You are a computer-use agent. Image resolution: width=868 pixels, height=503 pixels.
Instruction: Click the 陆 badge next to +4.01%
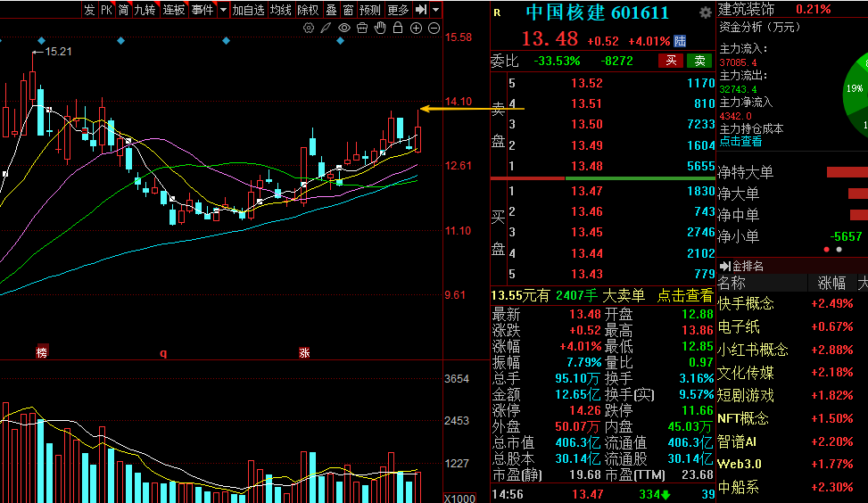coord(680,41)
